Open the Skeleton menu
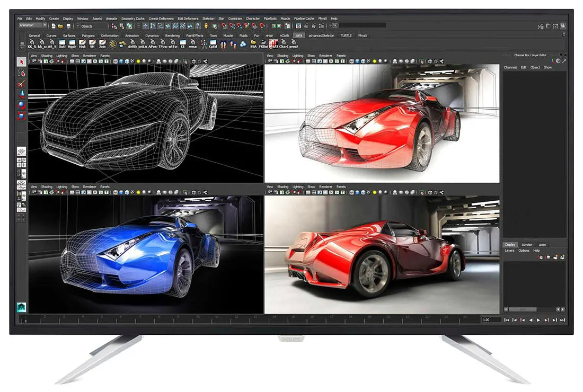583x392 pixels. point(208,19)
